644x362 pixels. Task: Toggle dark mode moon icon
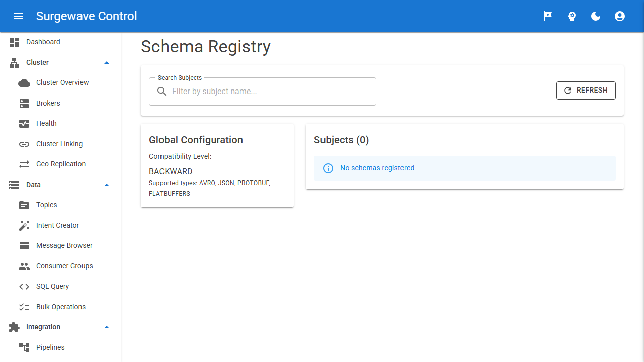596,16
